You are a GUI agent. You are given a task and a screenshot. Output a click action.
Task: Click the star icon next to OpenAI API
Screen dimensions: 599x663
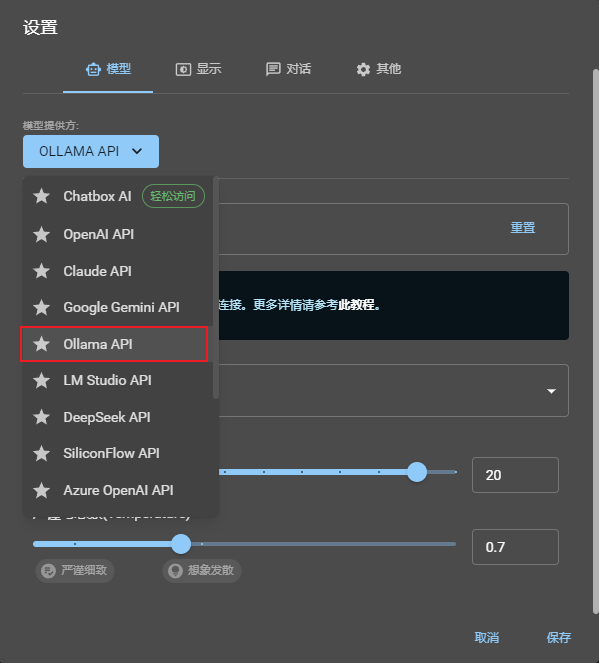(41, 234)
